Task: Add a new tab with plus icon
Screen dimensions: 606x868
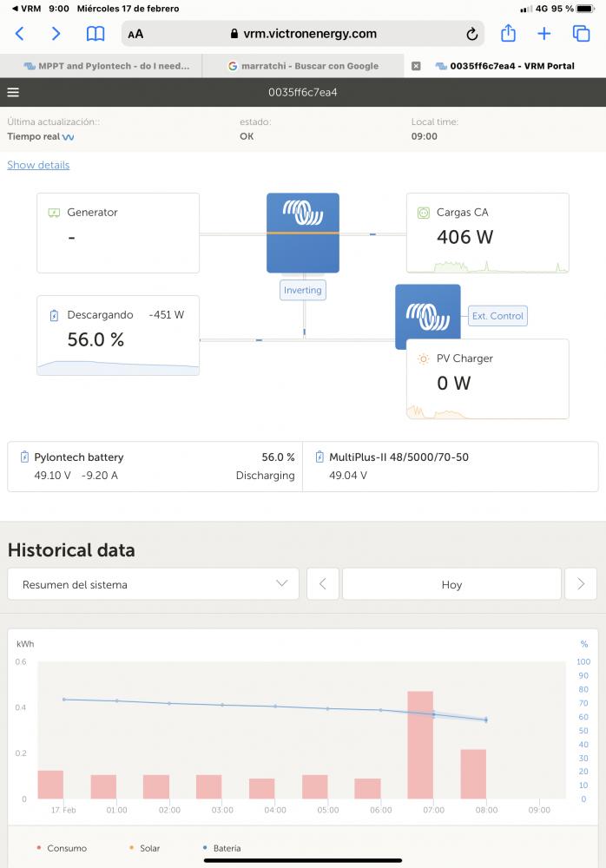Action: click(544, 34)
